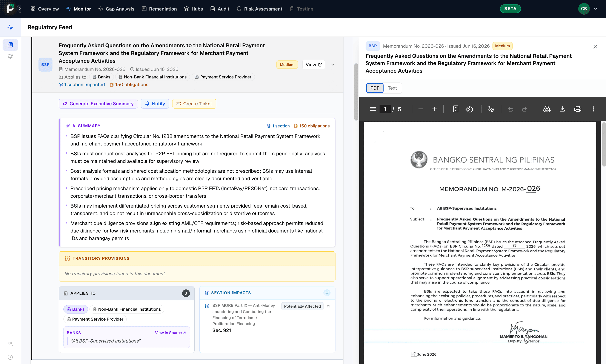Click the Notify button
The image size is (606, 364).
click(155, 104)
